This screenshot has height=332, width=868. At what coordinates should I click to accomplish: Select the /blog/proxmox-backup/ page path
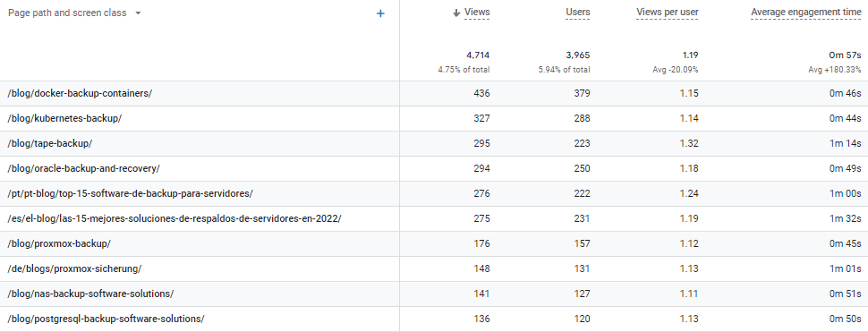(59, 243)
